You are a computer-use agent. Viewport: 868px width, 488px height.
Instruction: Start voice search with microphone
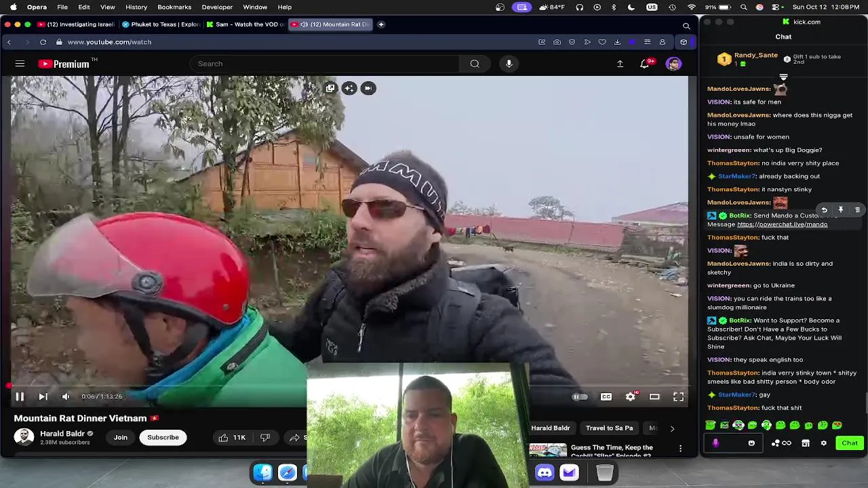click(x=509, y=64)
